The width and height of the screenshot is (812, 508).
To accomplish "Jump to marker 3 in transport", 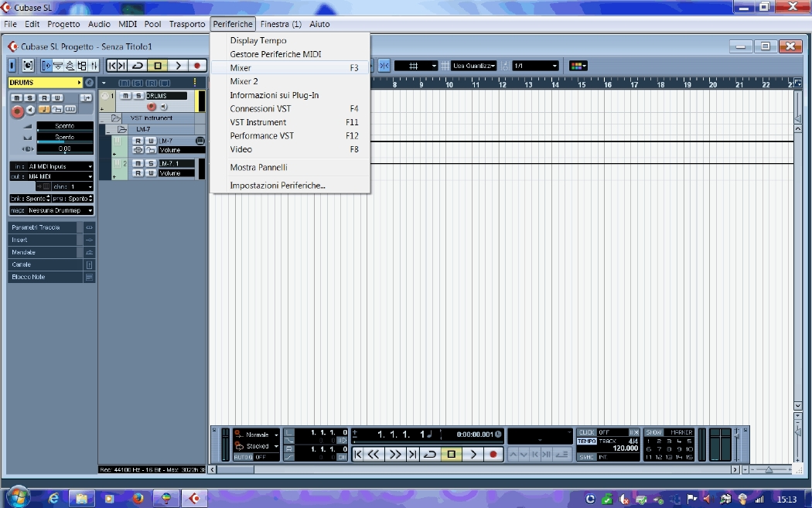I will coord(669,442).
